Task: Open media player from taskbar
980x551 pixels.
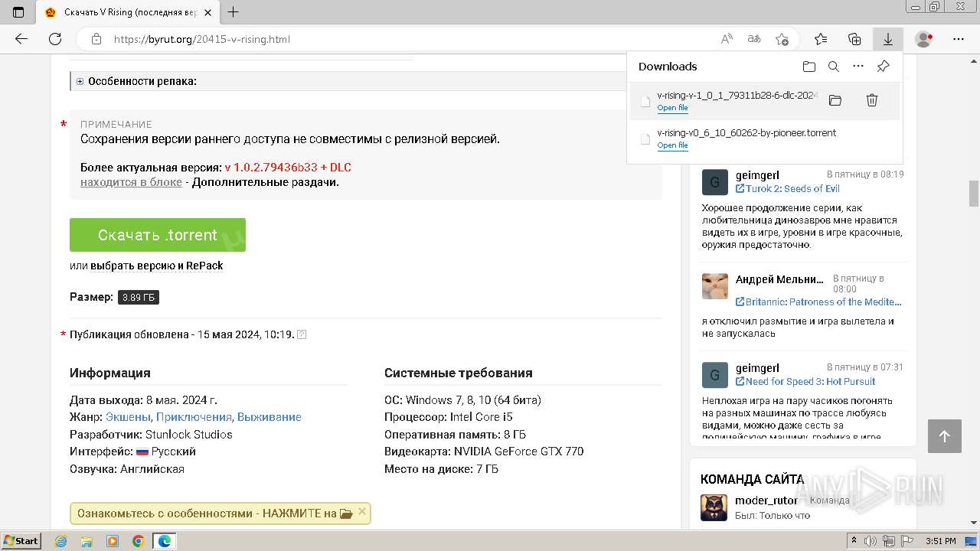Action: [x=113, y=541]
